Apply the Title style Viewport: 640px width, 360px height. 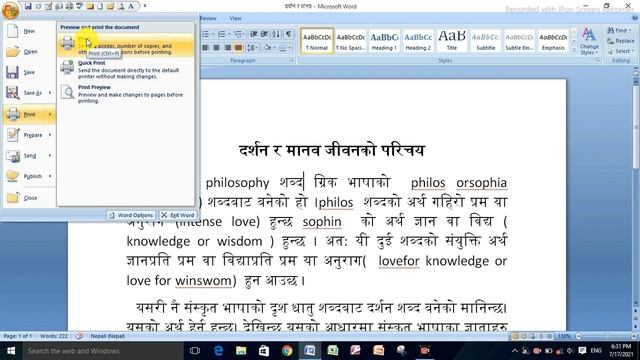(x=452, y=40)
